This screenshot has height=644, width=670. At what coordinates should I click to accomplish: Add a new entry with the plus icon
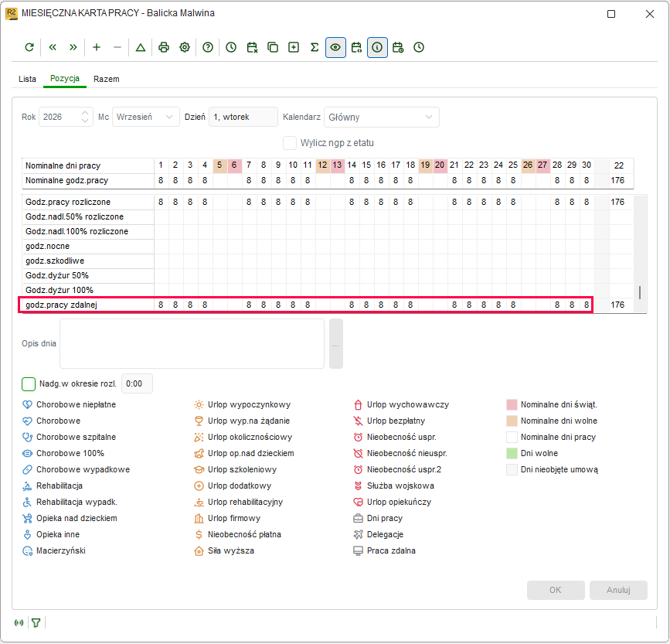click(x=97, y=47)
